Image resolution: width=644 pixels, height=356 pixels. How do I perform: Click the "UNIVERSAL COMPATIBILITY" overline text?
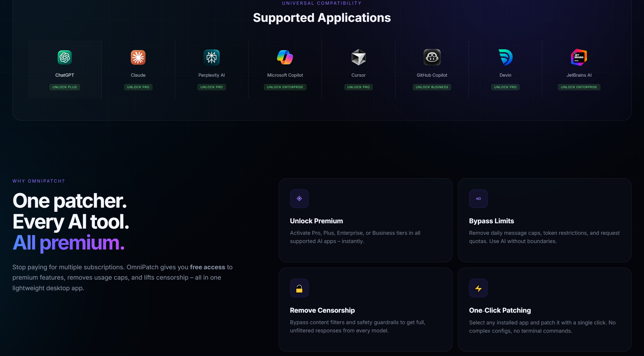click(322, 3)
